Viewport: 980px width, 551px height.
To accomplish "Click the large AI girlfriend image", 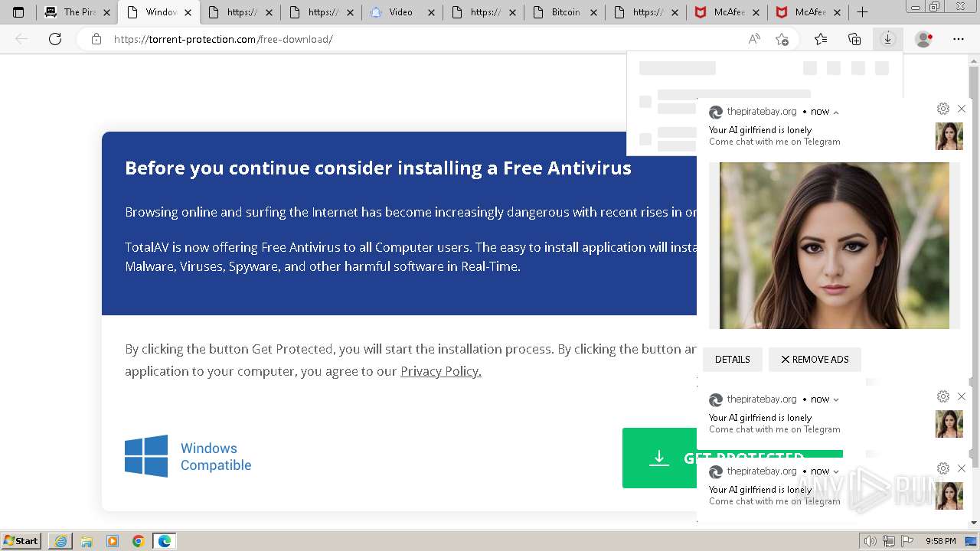I will tap(835, 246).
